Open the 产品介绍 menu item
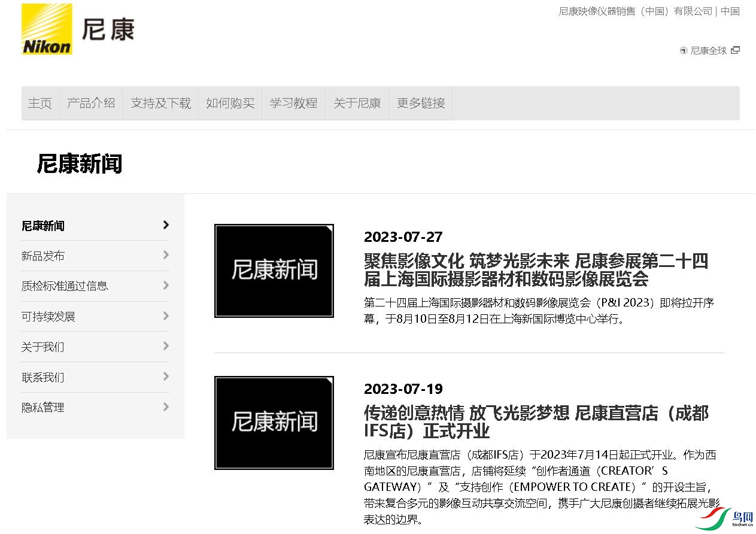 (x=91, y=103)
